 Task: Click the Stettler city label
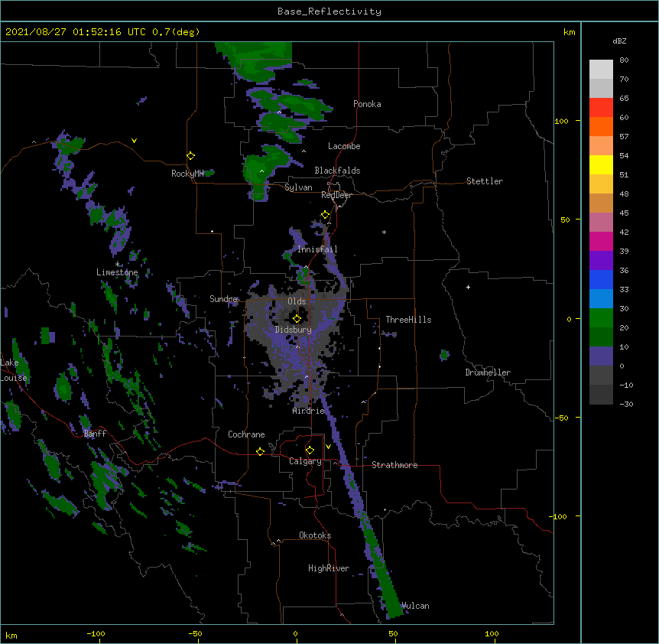point(485,181)
